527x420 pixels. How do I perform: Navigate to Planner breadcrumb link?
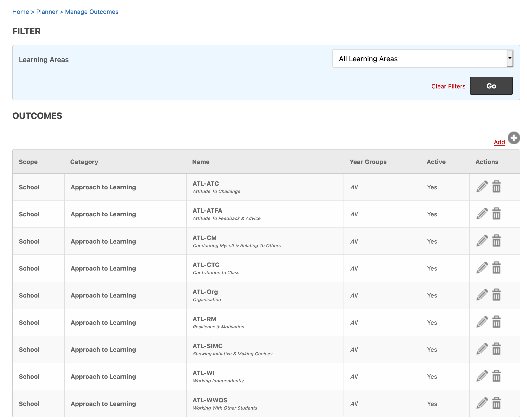[x=47, y=12]
